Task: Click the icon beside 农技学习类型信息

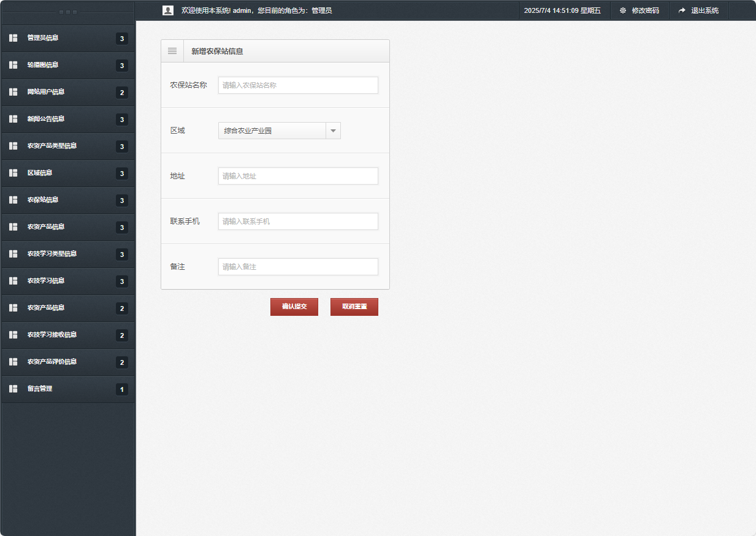Action: pos(13,254)
